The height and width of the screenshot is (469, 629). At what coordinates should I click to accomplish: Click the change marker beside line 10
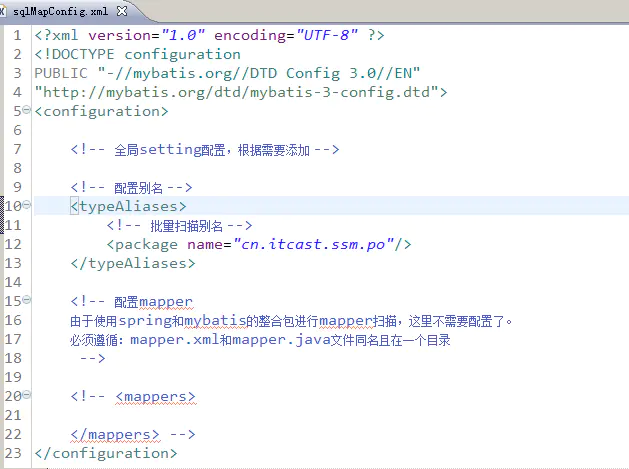2,215
